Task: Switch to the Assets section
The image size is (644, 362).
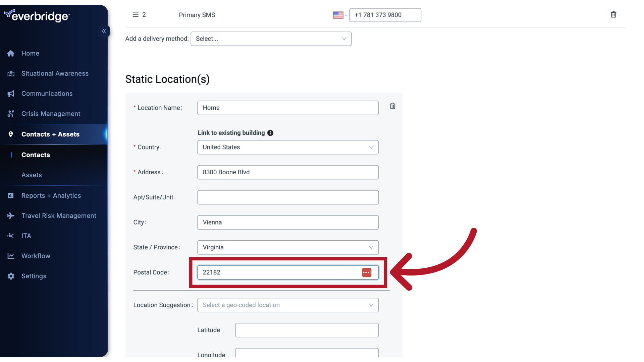Action: point(32,175)
